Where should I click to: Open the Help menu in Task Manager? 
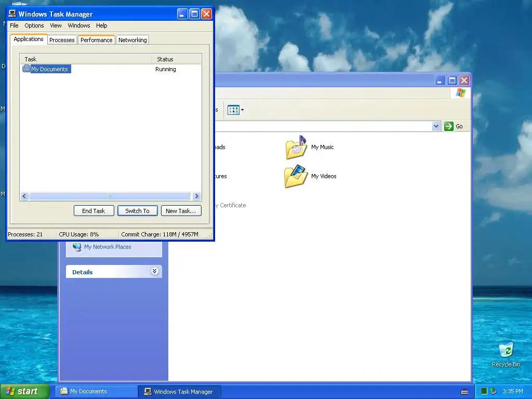tap(101, 25)
